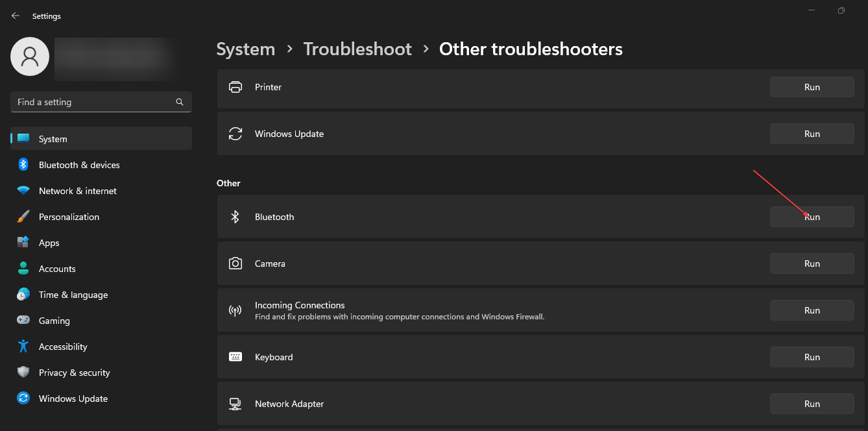The width and height of the screenshot is (868, 431).
Task: Click the Incoming Connections signal icon
Action: point(235,310)
